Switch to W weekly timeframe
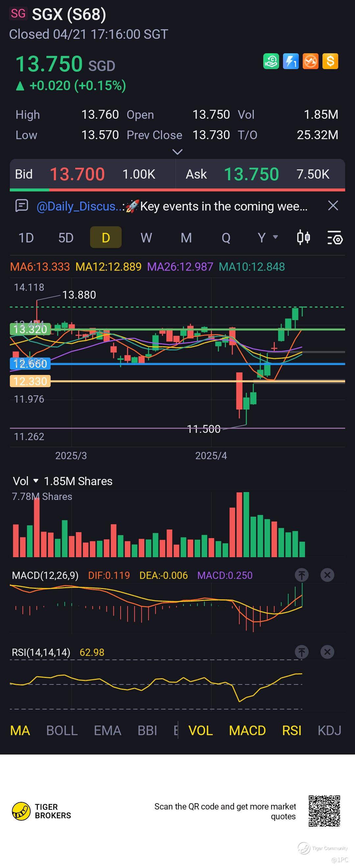Image resolution: width=355 pixels, height=868 pixels. click(146, 237)
